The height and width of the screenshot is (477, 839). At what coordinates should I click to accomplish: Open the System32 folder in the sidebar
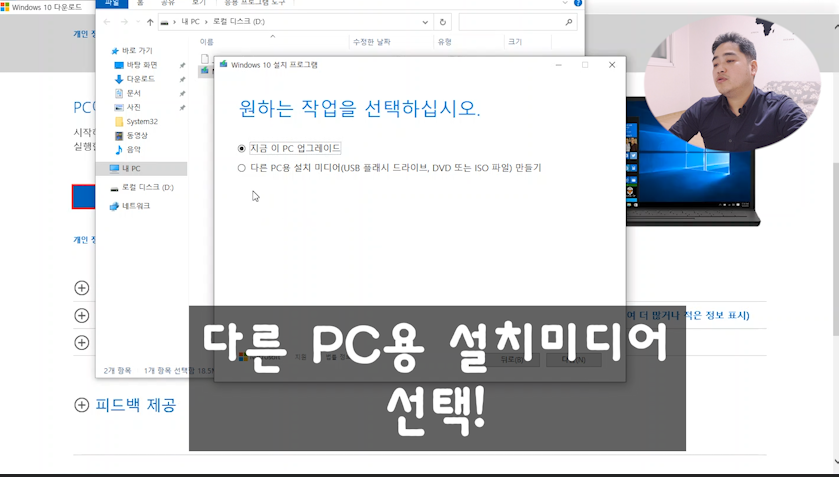tap(142, 122)
